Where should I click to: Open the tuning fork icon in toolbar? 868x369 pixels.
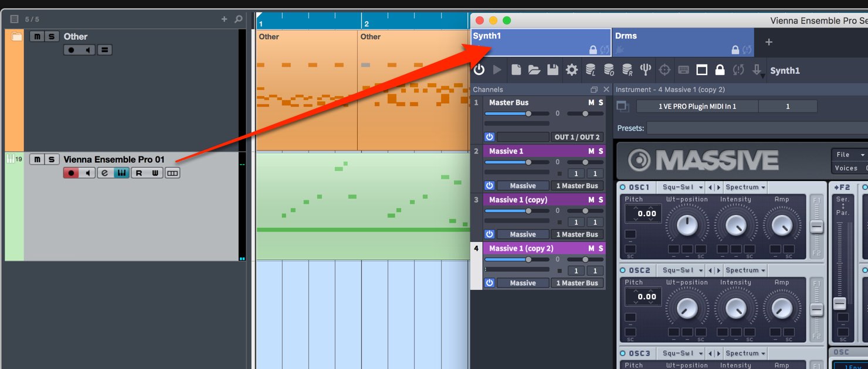646,70
